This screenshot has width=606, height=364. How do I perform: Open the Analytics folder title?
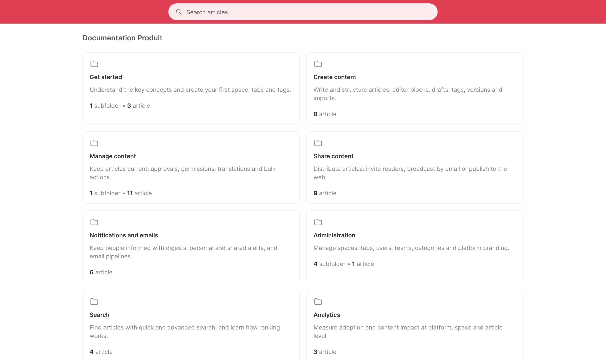click(x=327, y=315)
